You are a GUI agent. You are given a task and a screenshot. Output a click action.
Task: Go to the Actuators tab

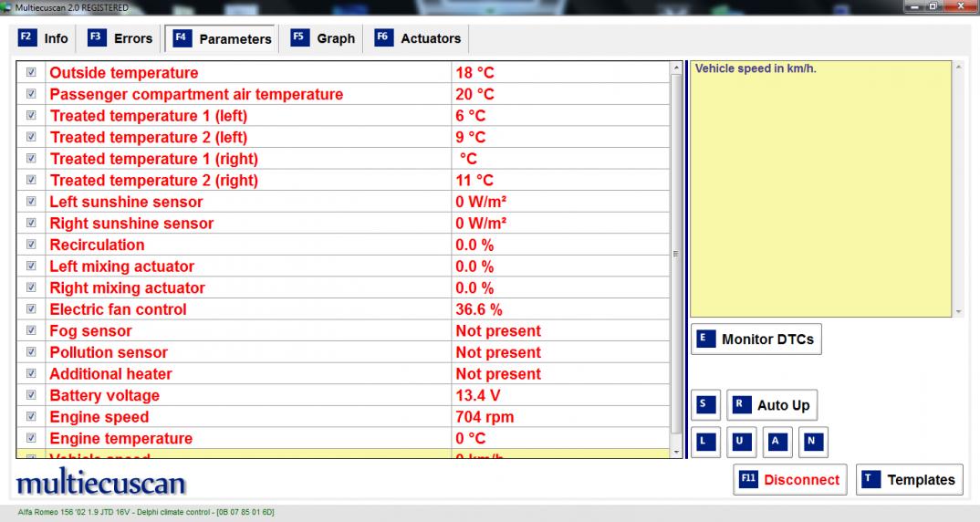[418, 38]
